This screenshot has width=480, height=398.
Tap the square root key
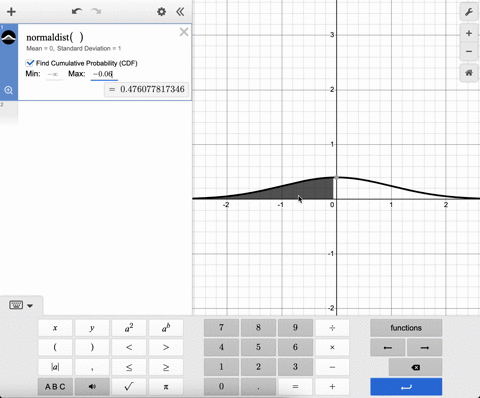click(129, 387)
